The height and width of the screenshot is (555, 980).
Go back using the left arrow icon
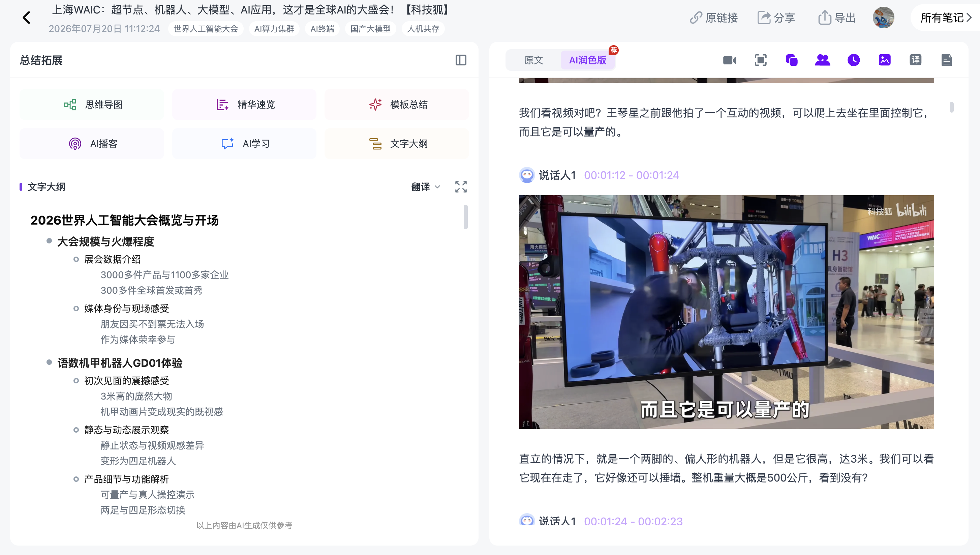[x=26, y=18]
